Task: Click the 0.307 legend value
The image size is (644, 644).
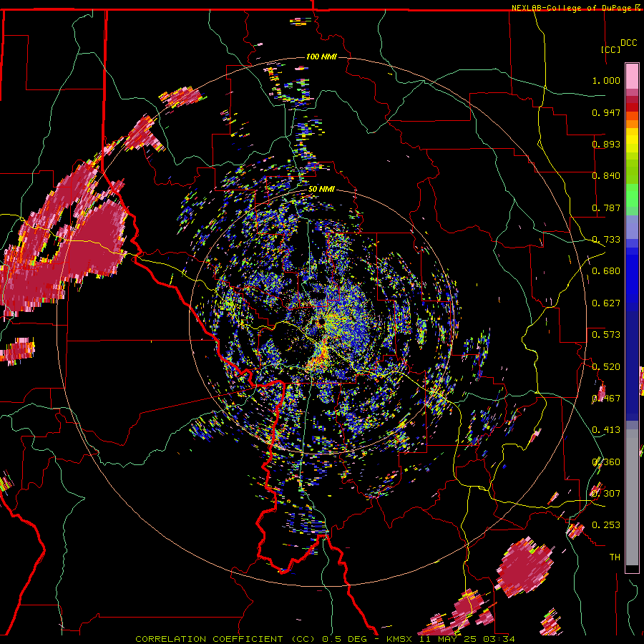Action: coord(606,494)
